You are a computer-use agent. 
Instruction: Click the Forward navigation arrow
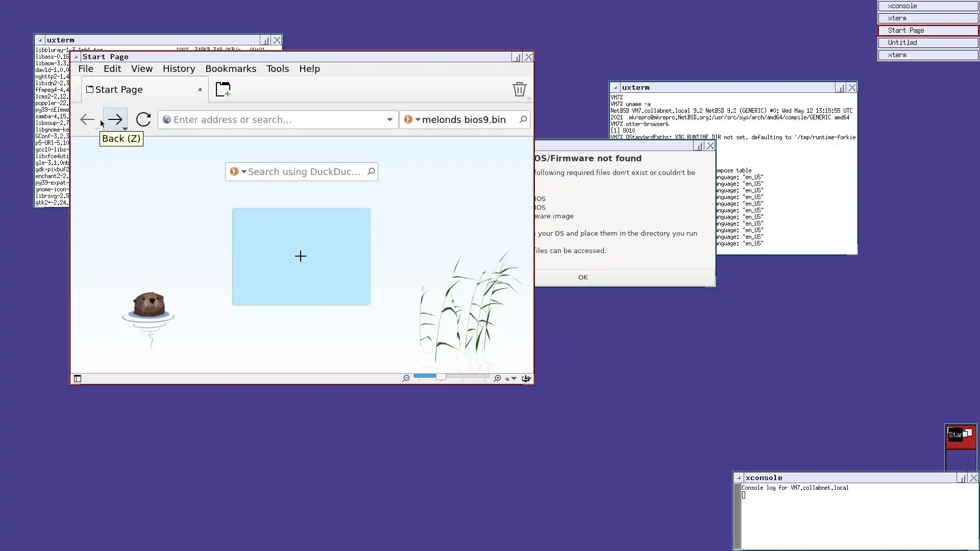coord(115,119)
